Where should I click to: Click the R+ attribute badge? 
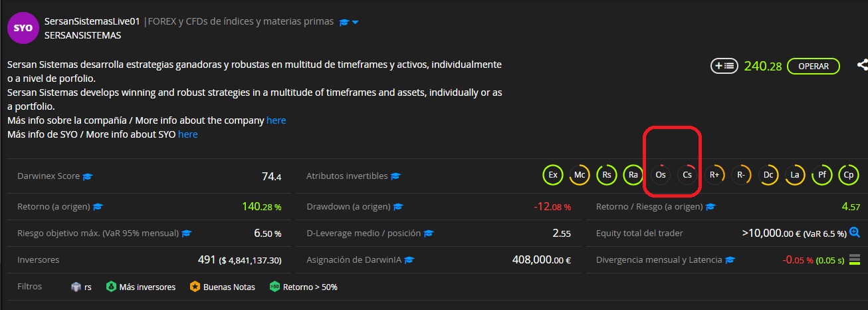(714, 175)
